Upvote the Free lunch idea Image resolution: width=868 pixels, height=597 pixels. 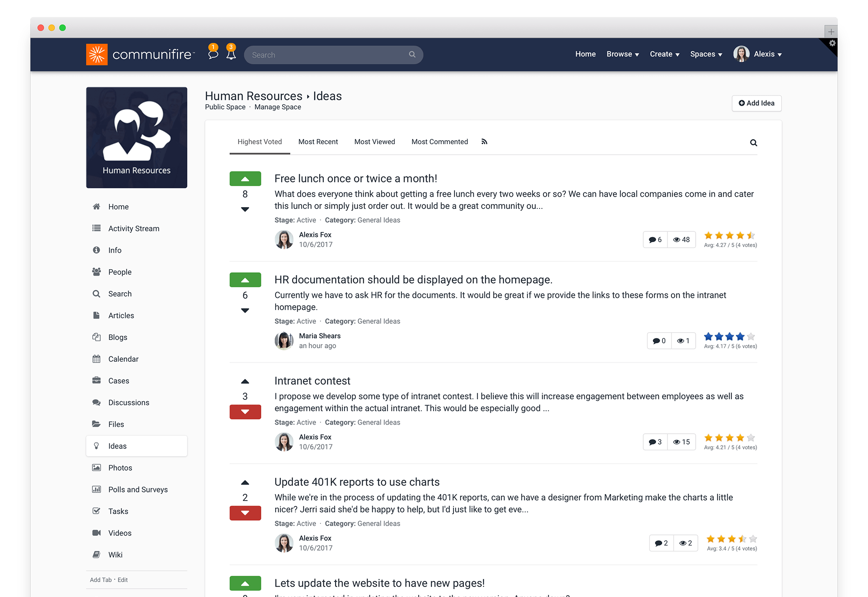(x=245, y=178)
